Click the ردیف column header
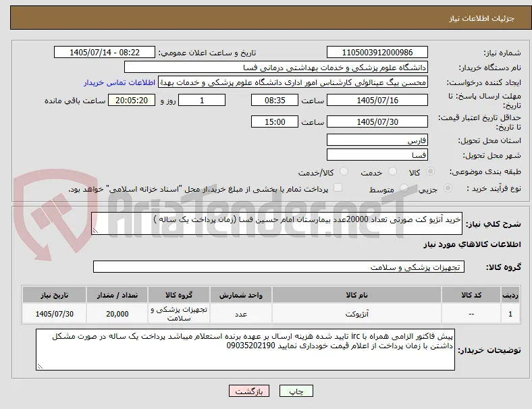 [510, 295]
